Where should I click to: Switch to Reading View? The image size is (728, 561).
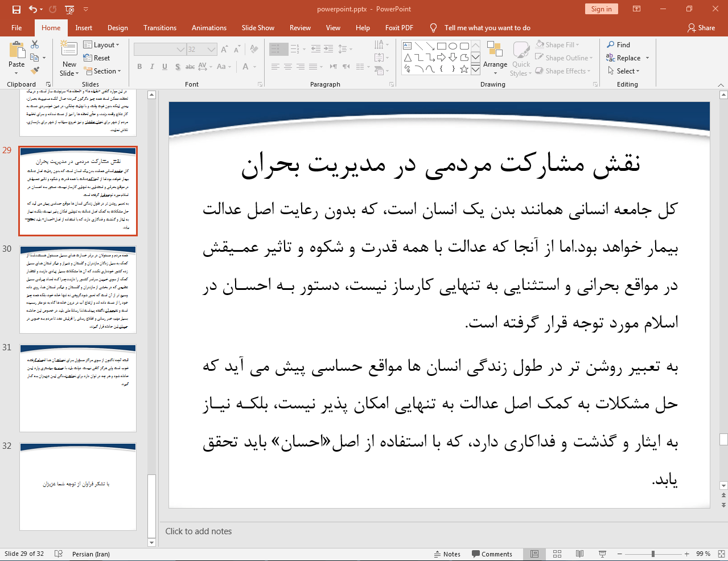579,554
